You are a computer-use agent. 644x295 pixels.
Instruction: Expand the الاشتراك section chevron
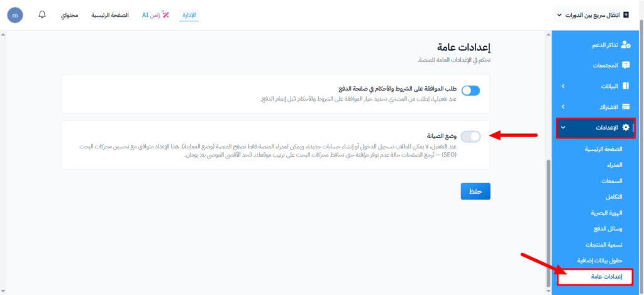click(x=563, y=107)
